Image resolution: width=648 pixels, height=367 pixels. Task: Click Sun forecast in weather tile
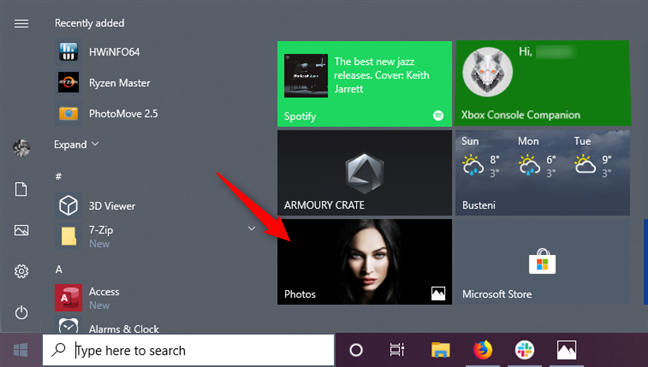click(x=481, y=157)
